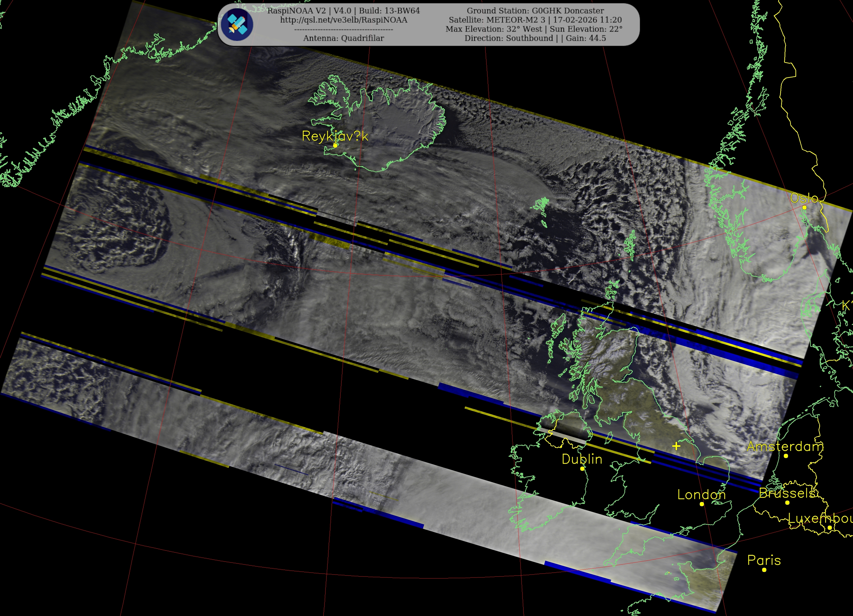Click the RaspiNOAA V2 build version text
Viewport: 853px width, 616px height.
click(x=343, y=11)
